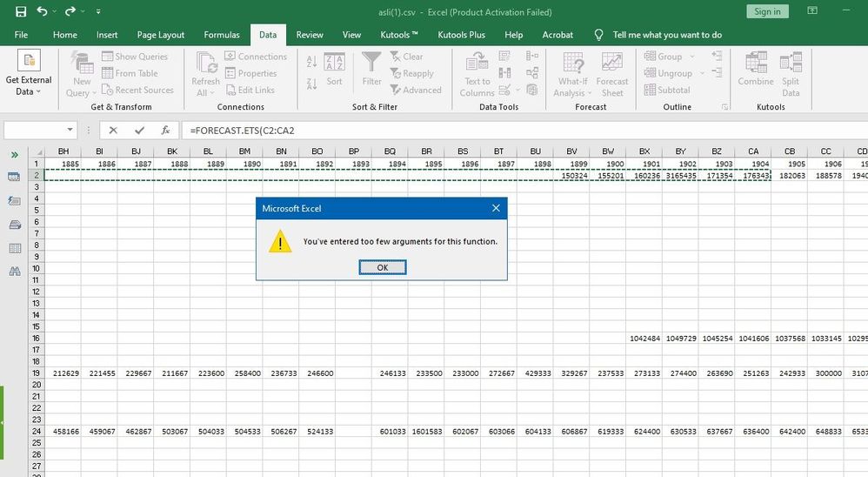
Task: Switch to the Formulas tab
Action: pos(222,35)
